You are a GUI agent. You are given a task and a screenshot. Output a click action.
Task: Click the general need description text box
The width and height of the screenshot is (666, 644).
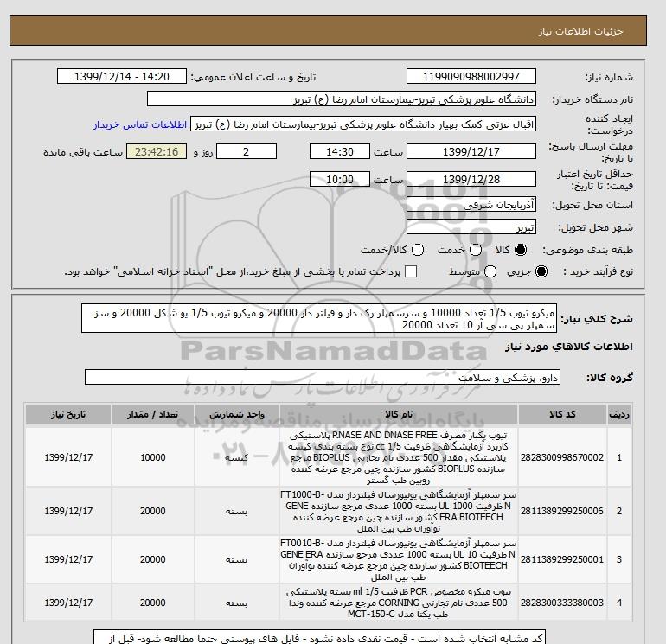pos(319,318)
